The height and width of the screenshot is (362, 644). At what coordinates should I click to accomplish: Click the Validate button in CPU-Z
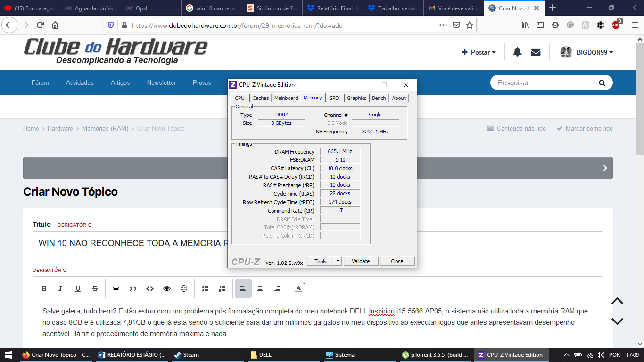tap(361, 261)
